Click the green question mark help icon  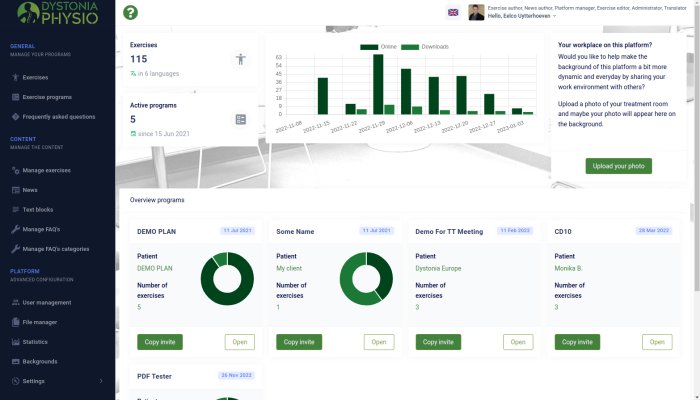130,13
